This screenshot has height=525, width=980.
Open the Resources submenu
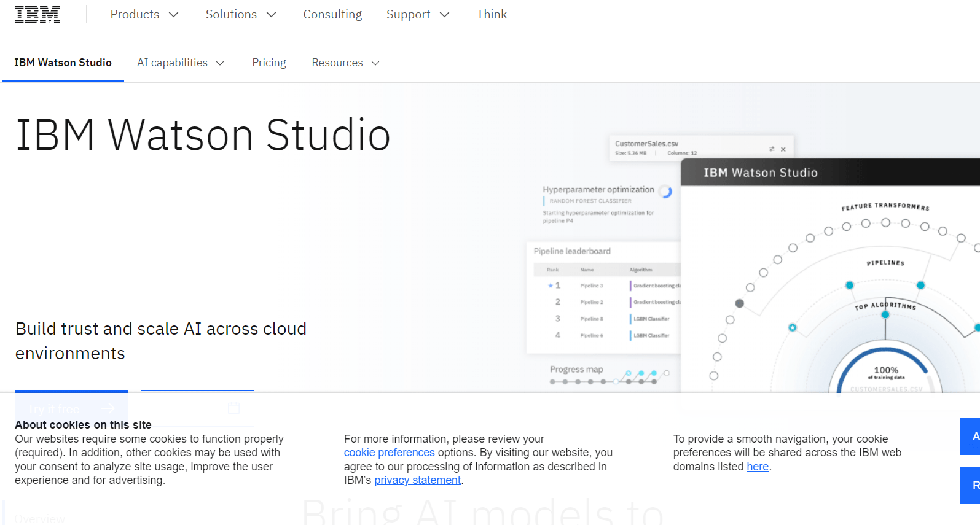tap(345, 63)
